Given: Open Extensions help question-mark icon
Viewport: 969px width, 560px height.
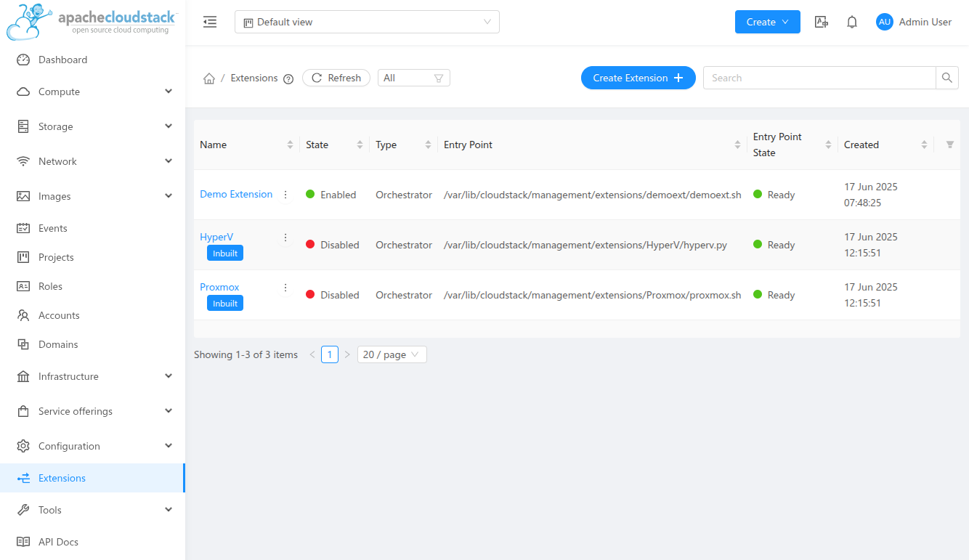Looking at the screenshot, I should click(x=288, y=79).
